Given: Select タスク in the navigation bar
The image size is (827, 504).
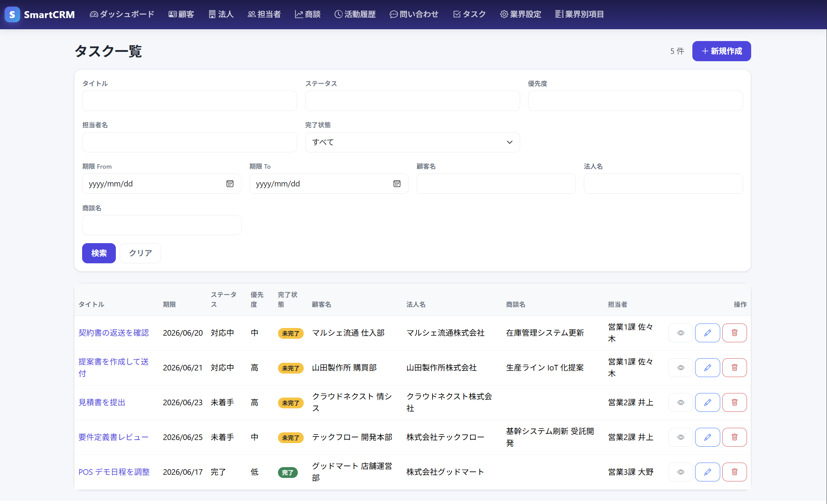Looking at the screenshot, I should [x=469, y=14].
